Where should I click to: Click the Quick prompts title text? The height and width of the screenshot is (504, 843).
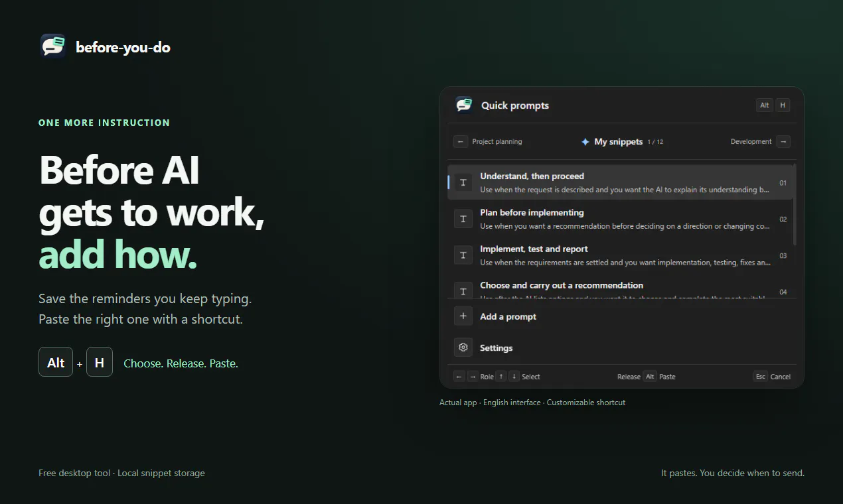tap(515, 105)
